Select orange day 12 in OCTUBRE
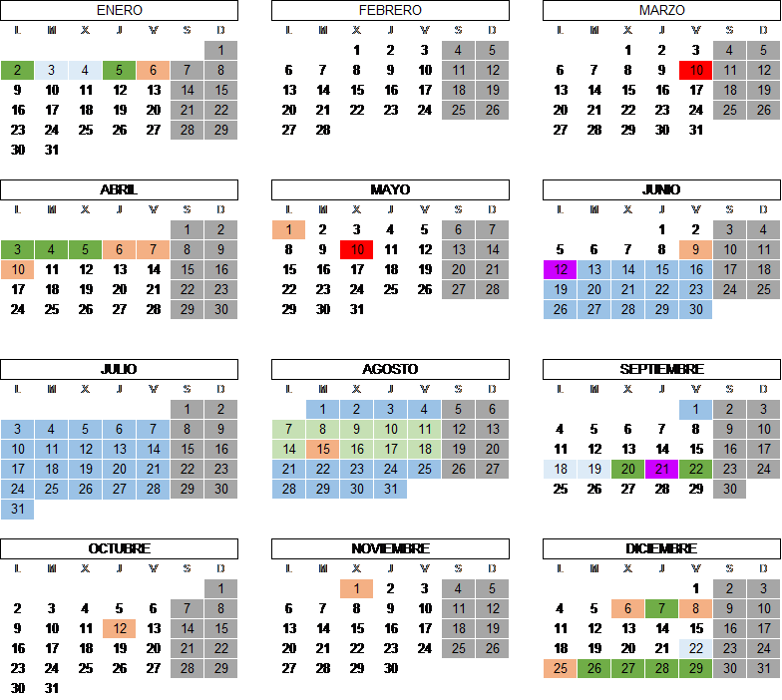 click(120, 628)
